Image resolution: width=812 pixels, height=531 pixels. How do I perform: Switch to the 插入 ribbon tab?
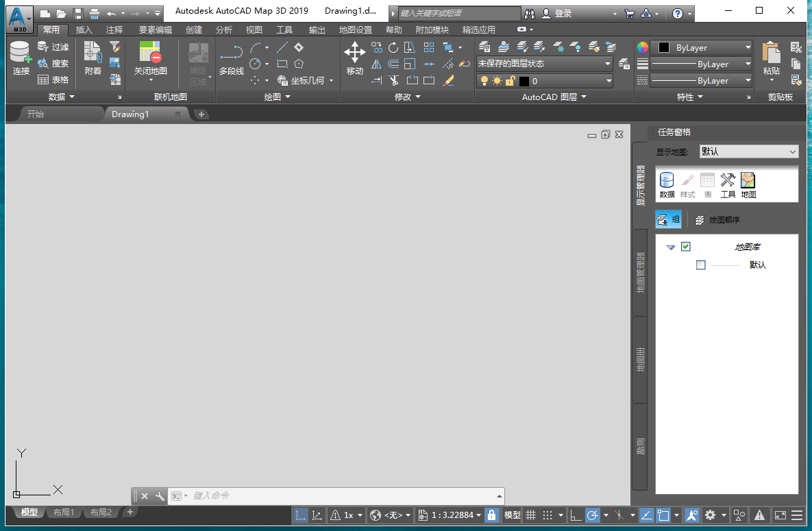[84, 29]
